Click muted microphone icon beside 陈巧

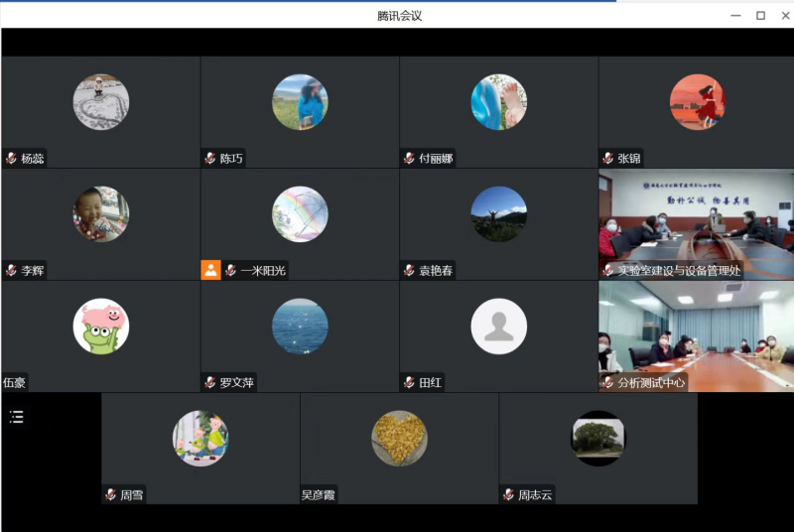[210, 159]
